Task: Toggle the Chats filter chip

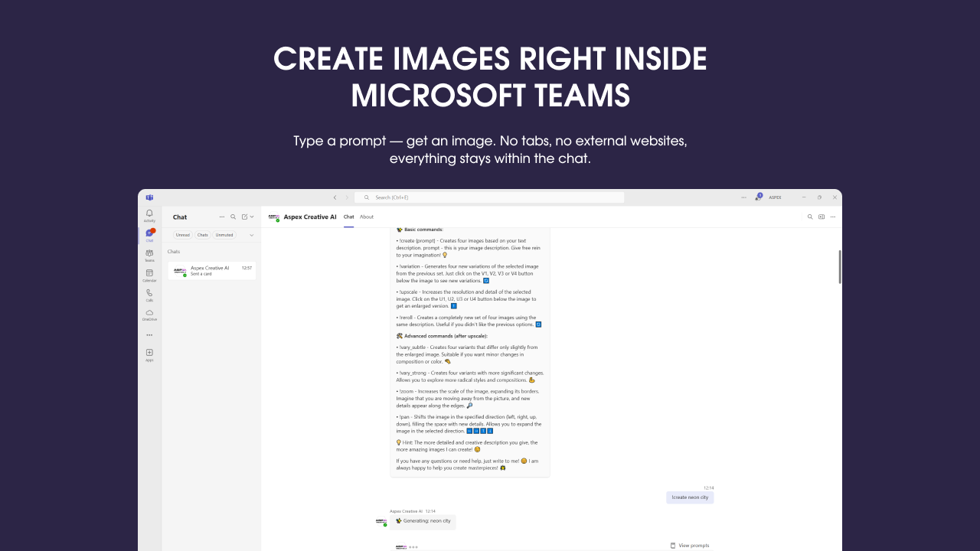Action: point(202,235)
